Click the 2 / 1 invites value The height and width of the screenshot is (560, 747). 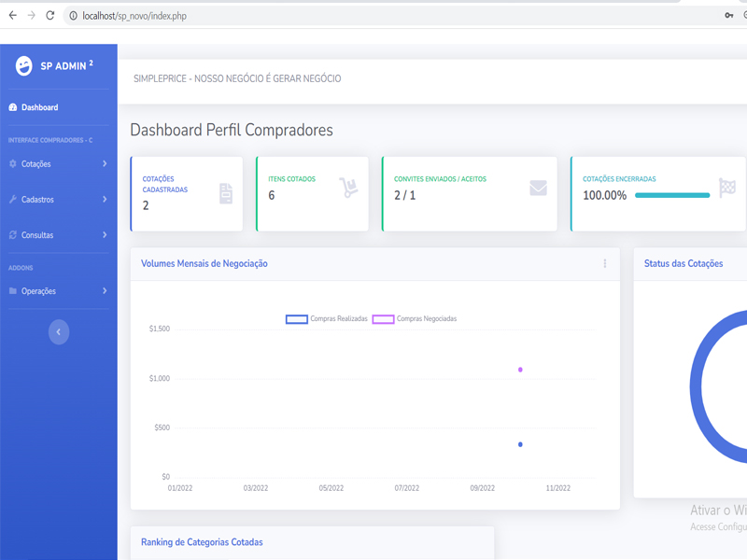405,195
